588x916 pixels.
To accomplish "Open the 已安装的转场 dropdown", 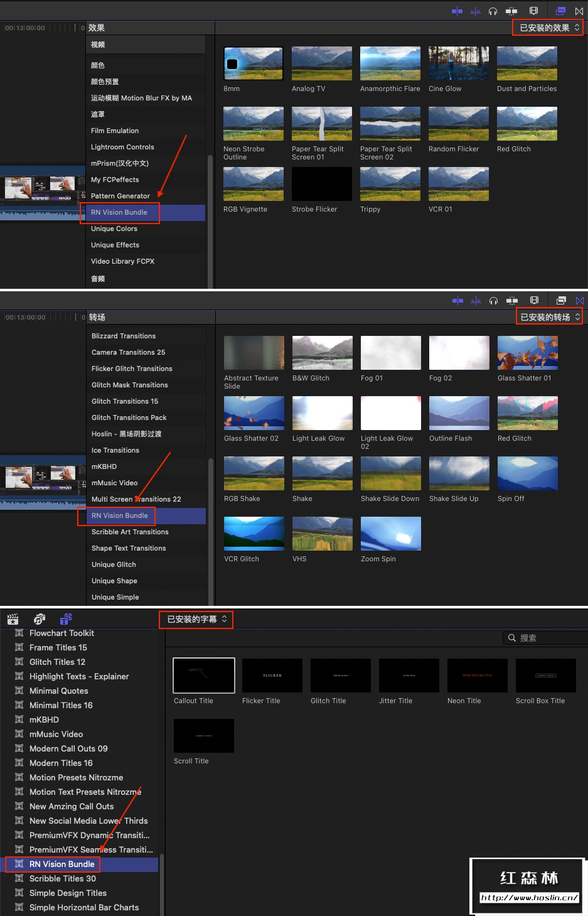I will tap(549, 317).
